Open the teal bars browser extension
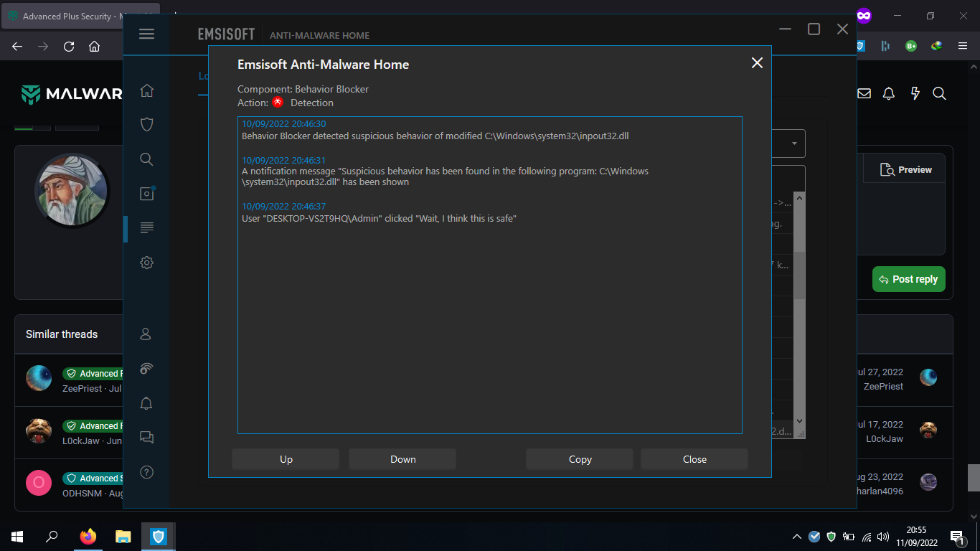The height and width of the screenshot is (551, 980). 885,46
